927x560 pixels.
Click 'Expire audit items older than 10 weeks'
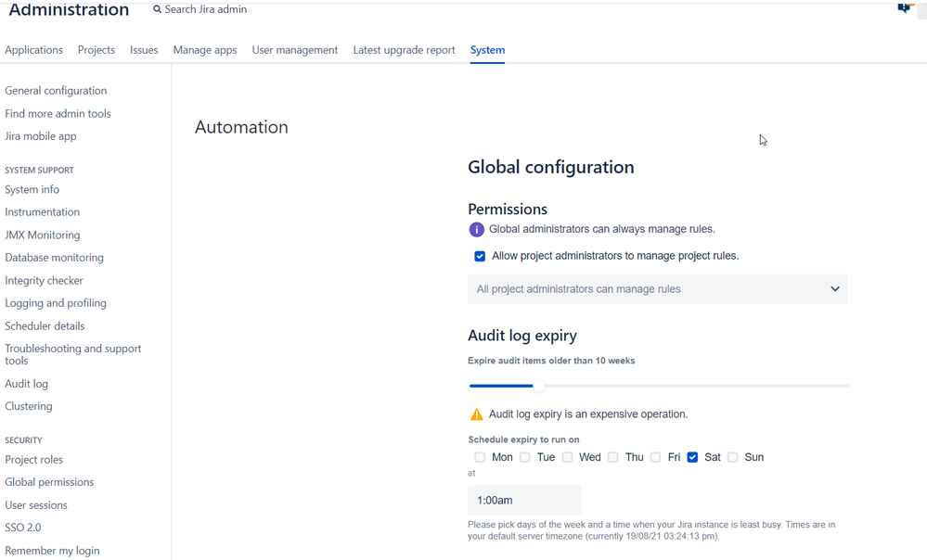551,361
